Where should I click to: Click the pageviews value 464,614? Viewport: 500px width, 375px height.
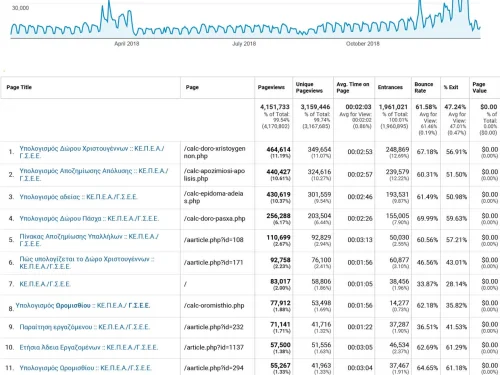(x=278, y=149)
